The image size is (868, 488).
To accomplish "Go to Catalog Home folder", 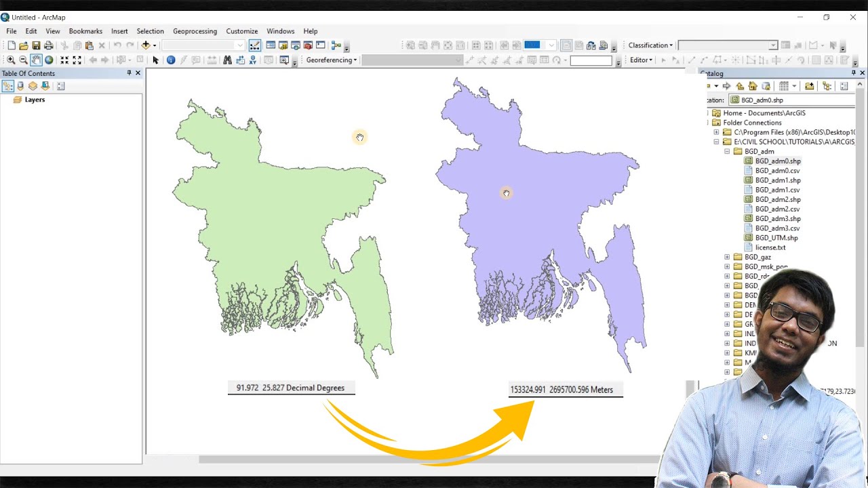I will point(753,86).
